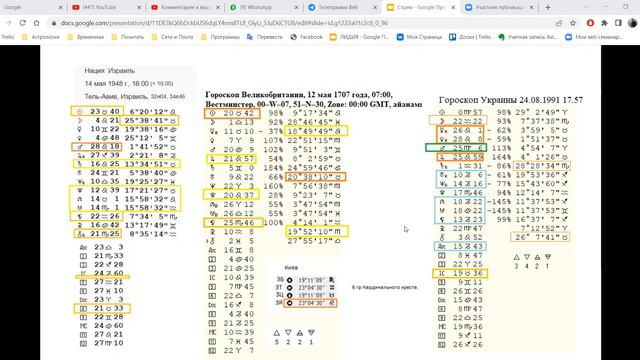Screen dimensions: 640x360
Task: Open the Сети и Почта bookmarks folder
Action: 172,37
